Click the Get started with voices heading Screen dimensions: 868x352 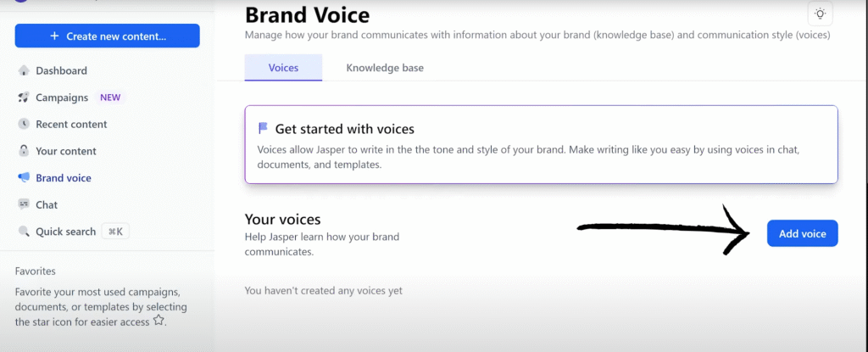[x=345, y=129]
